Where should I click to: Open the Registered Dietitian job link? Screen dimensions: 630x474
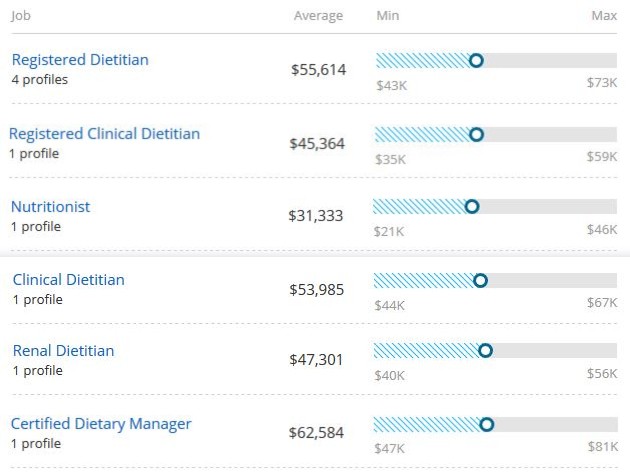coord(80,60)
